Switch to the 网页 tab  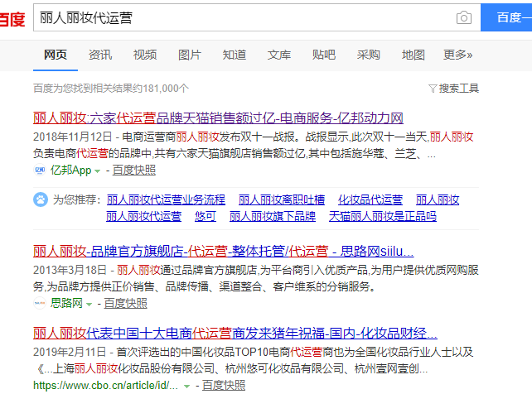(x=56, y=55)
